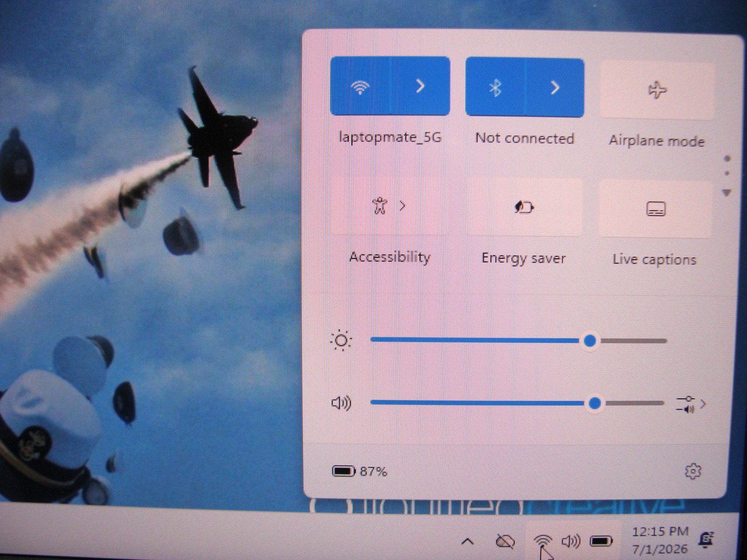
Task: Enable Airplane mode tile
Action: pyautogui.click(x=657, y=90)
